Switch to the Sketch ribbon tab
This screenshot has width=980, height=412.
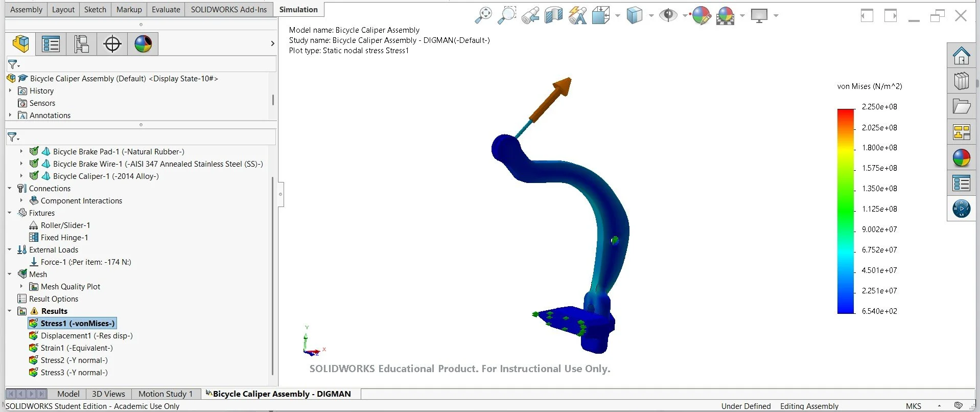point(95,9)
